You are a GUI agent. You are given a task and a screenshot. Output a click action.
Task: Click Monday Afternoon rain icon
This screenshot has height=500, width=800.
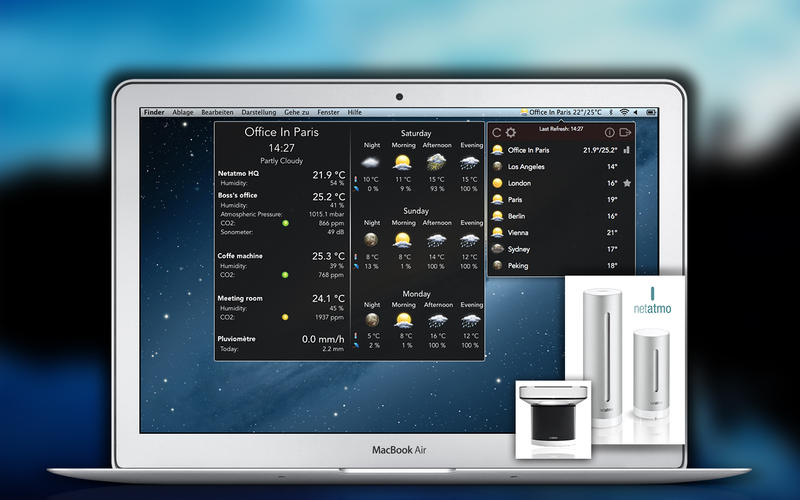[437, 320]
